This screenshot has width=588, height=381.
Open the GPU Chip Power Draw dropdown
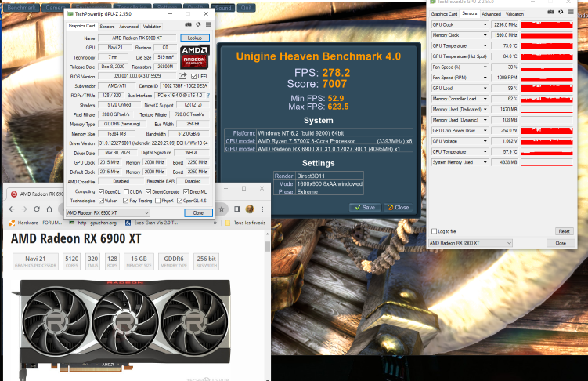[485, 131]
